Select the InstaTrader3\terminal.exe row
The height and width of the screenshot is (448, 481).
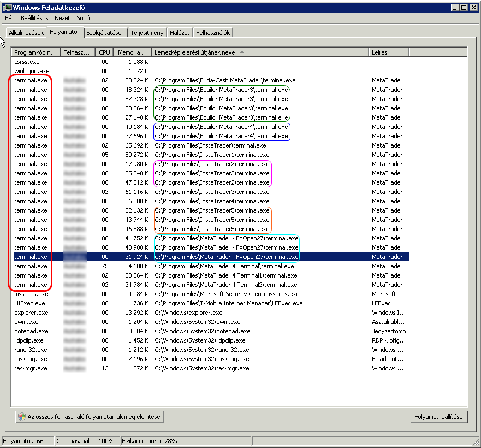211,192
